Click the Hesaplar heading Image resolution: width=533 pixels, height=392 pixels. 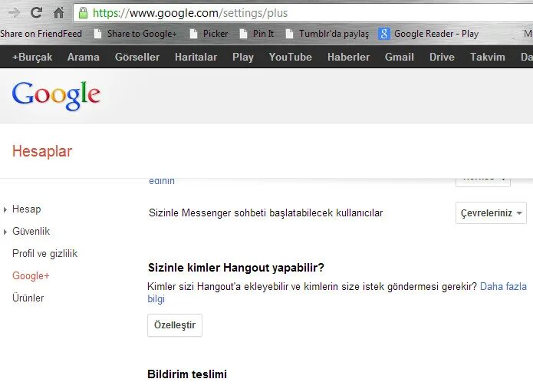coord(42,151)
